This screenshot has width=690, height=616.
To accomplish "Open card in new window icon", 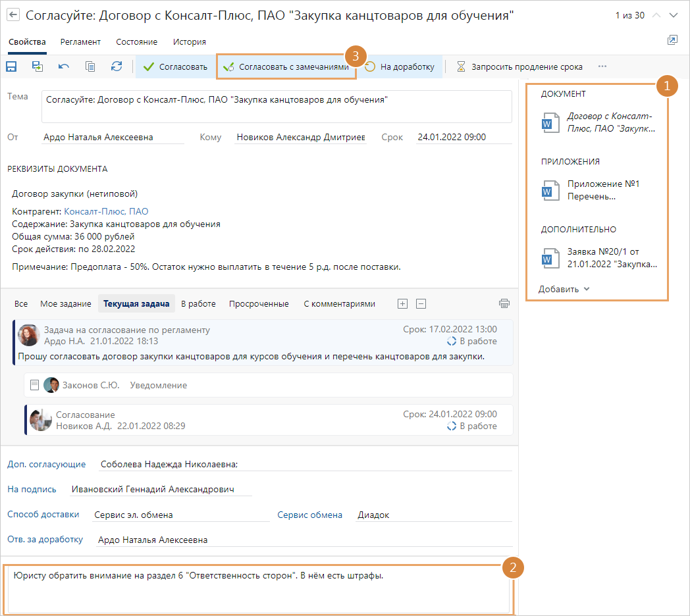I will click(672, 41).
